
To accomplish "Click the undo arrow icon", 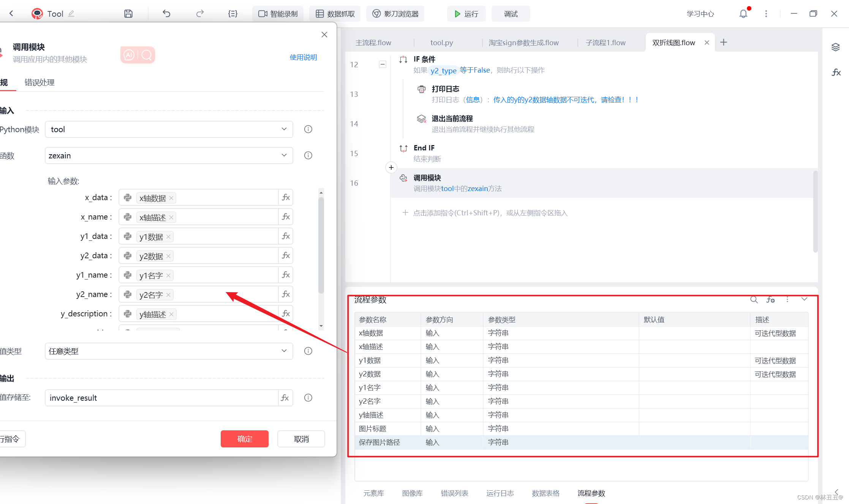I will click(166, 14).
